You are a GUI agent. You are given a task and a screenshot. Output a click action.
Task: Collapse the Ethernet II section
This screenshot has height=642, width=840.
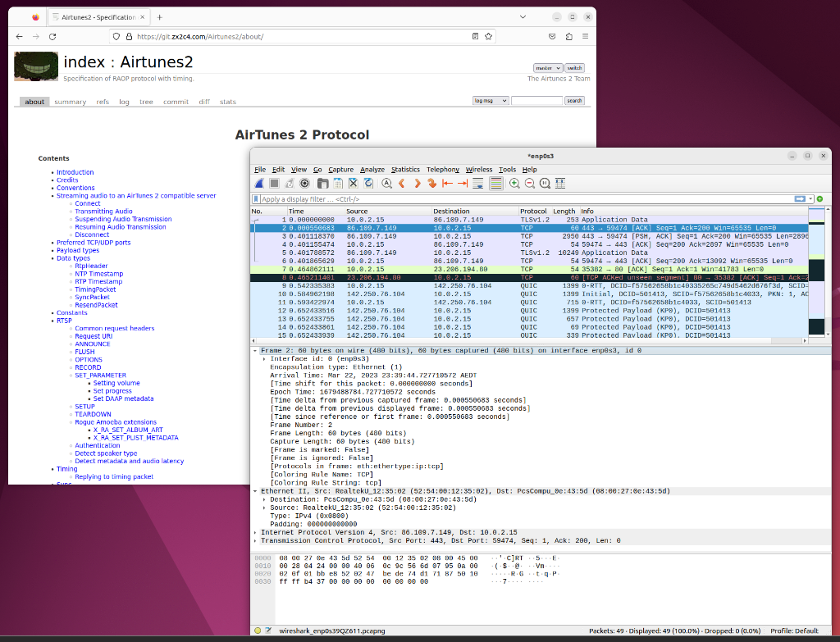point(257,490)
